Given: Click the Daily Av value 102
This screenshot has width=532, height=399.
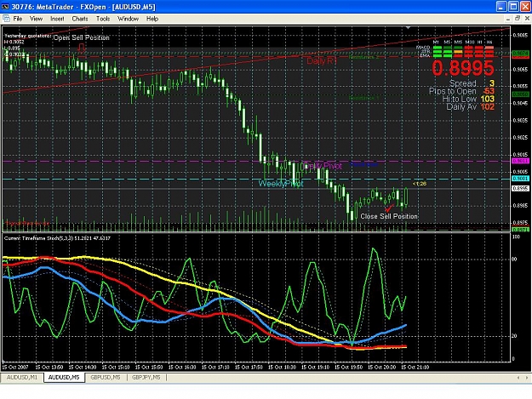Looking at the screenshot, I should 487,107.
